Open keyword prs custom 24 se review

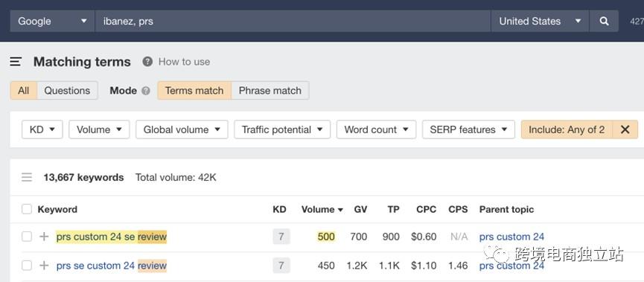(111, 237)
